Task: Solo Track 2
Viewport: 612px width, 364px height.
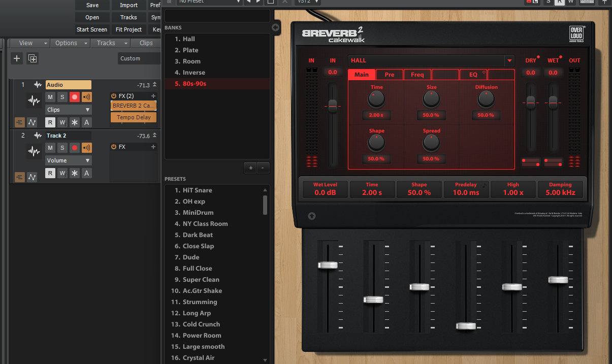Action: tap(62, 148)
